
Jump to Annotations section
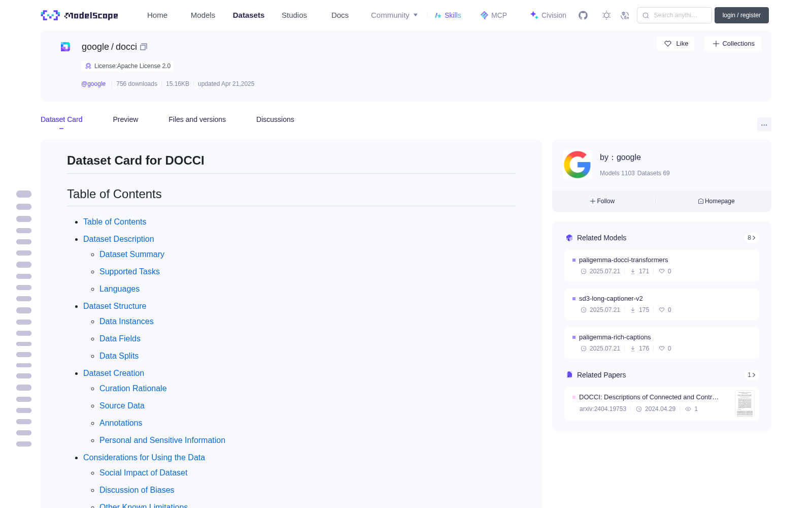pos(121,423)
